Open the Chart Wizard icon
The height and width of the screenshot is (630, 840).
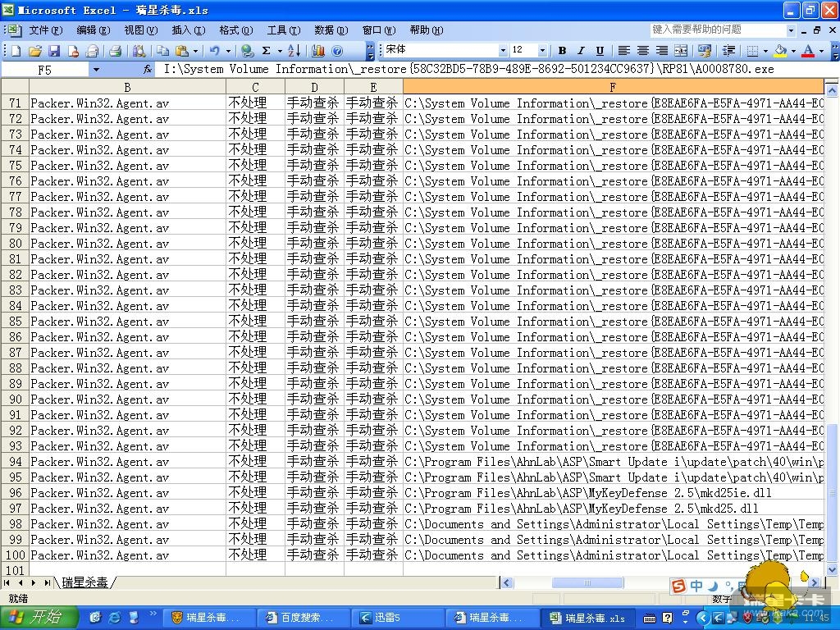pyautogui.click(x=318, y=51)
